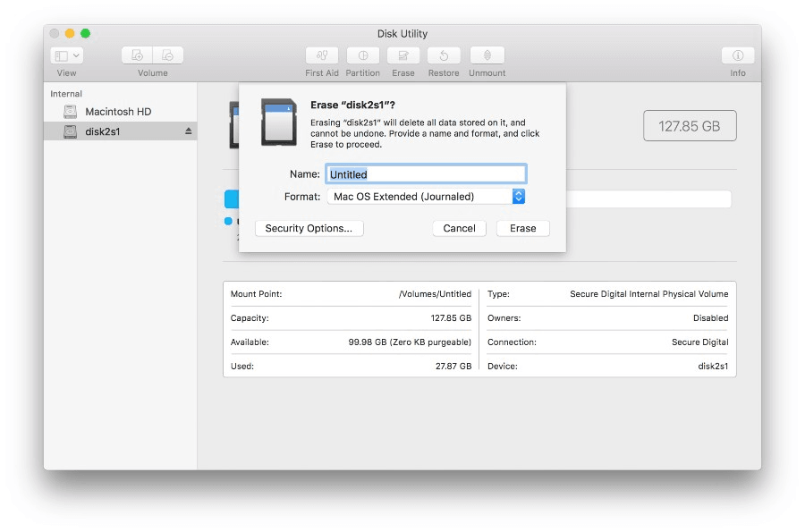Click the Restore toolbar icon
This screenshot has width=805, height=532.
click(x=444, y=55)
